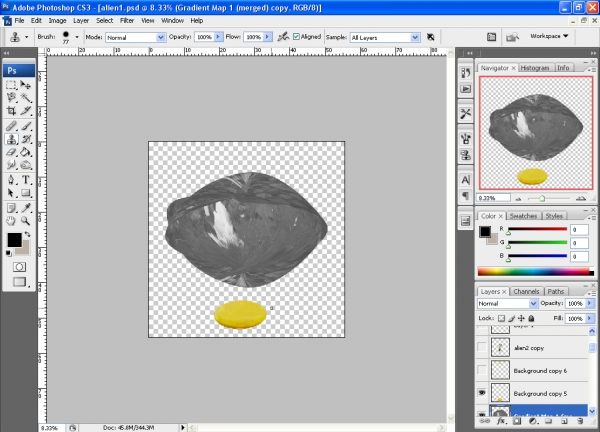
Task: Select the Slice tool
Action: [x=26, y=111]
